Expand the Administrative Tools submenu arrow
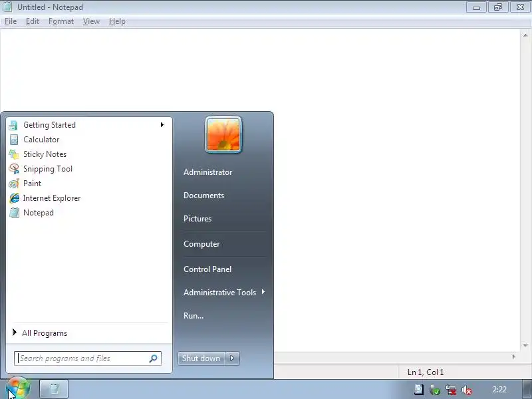532x399 pixels. [x=263, y=292]
